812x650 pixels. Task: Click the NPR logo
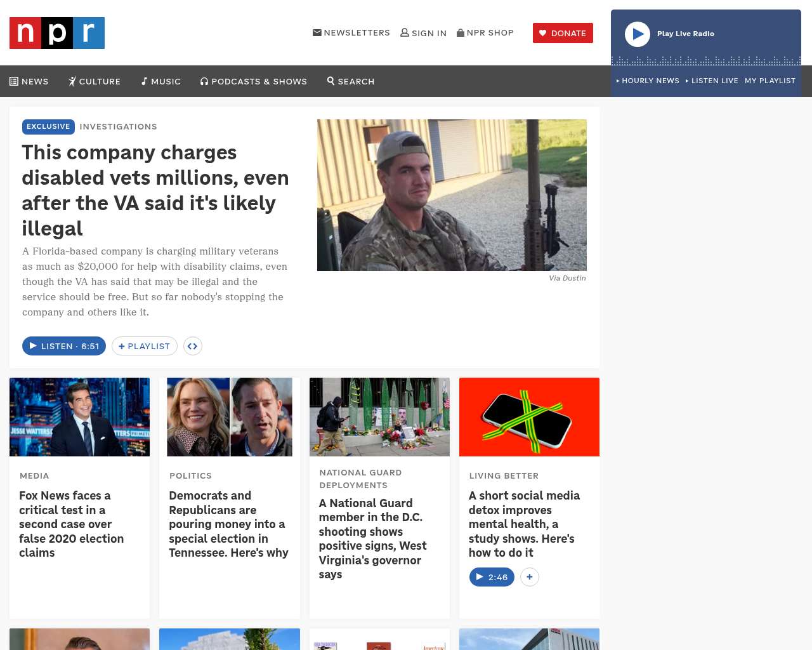(57, 33)
